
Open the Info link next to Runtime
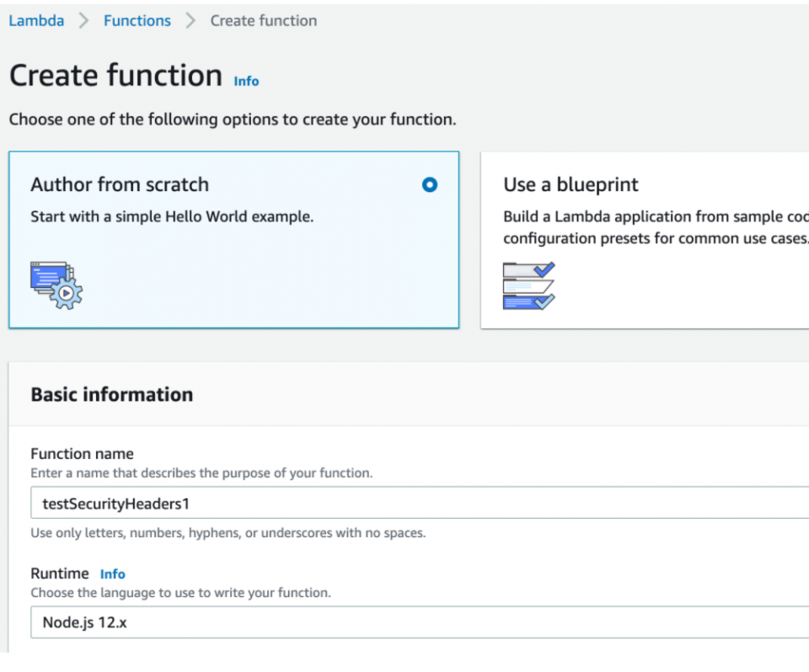click(112, 574)
